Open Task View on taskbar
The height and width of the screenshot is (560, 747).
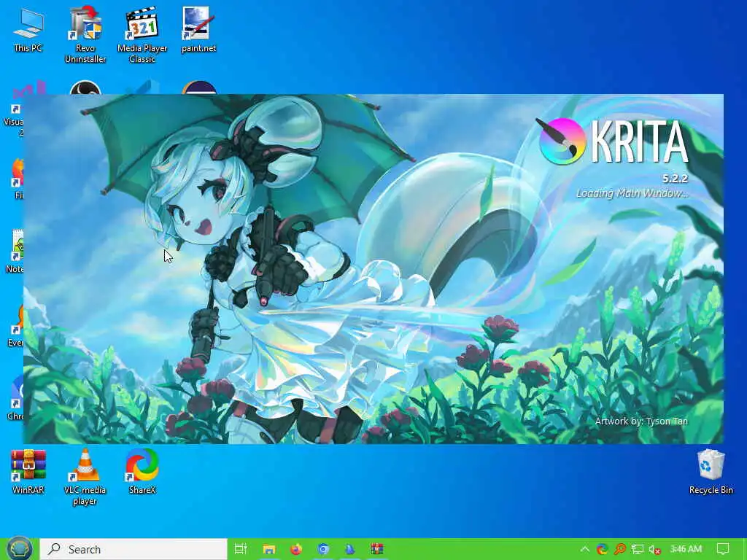241,549
